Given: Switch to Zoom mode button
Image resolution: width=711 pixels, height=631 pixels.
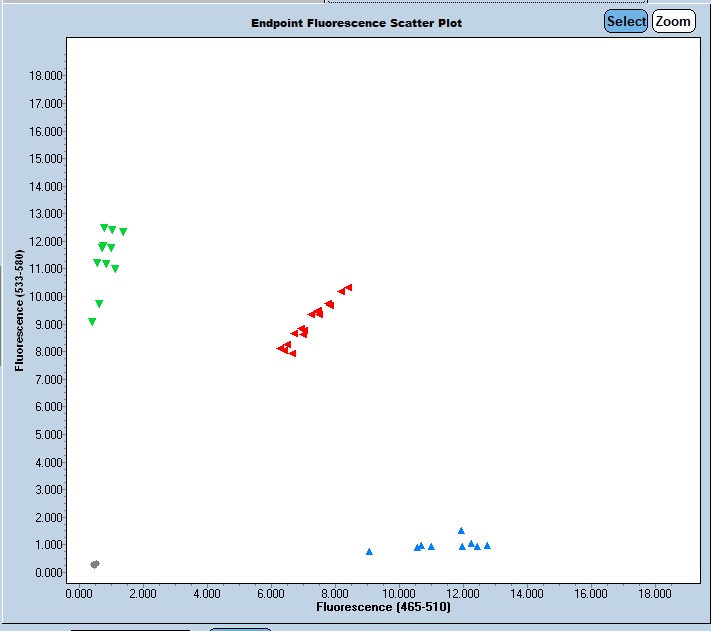Looking at the screenshot, I should click(x=673, y=21).
